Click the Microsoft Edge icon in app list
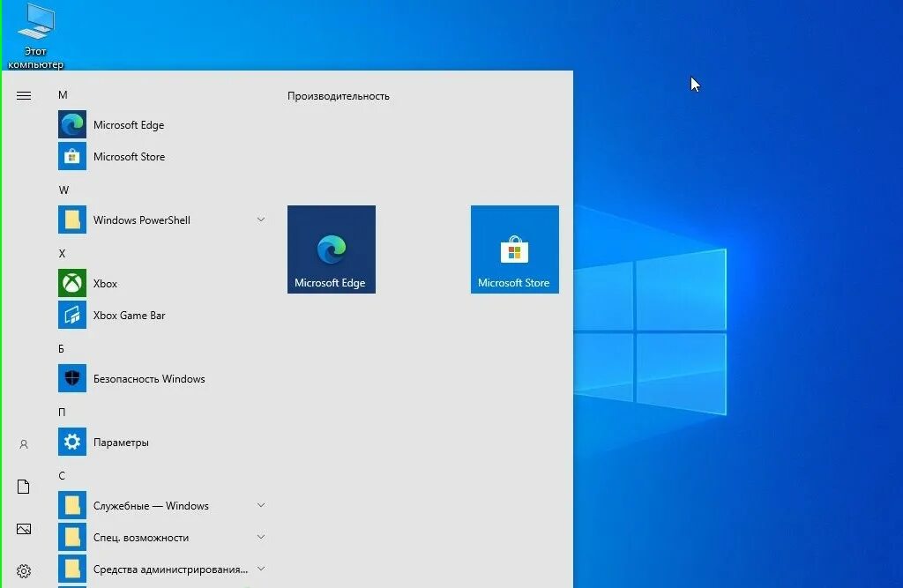This screenshot has width=903, height=588. [72, 124]
